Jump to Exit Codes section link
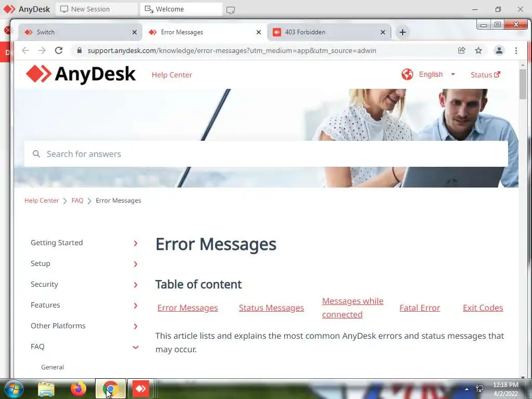The height and width of the screenshot is (399, 532). point(483,308)
